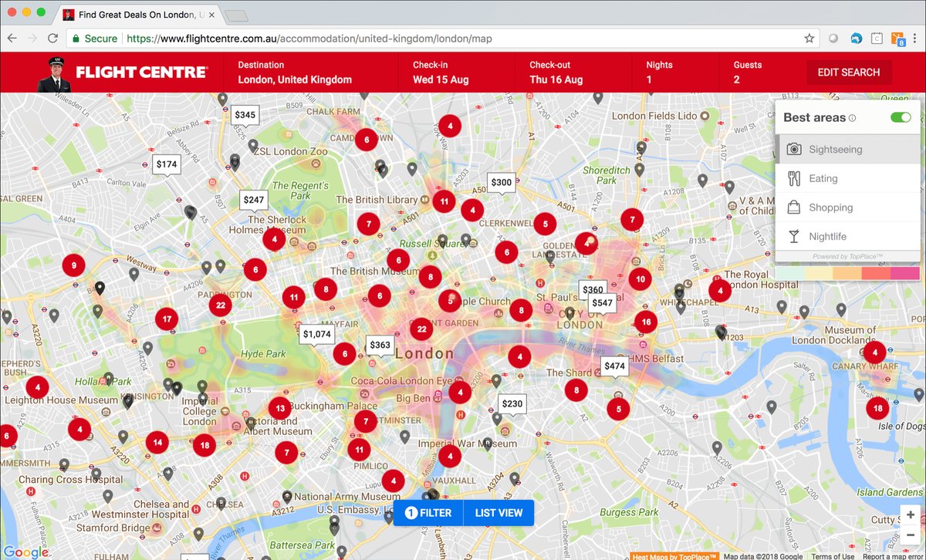
Task: Open the $1,074 price marker
Action: pos(317,335)
